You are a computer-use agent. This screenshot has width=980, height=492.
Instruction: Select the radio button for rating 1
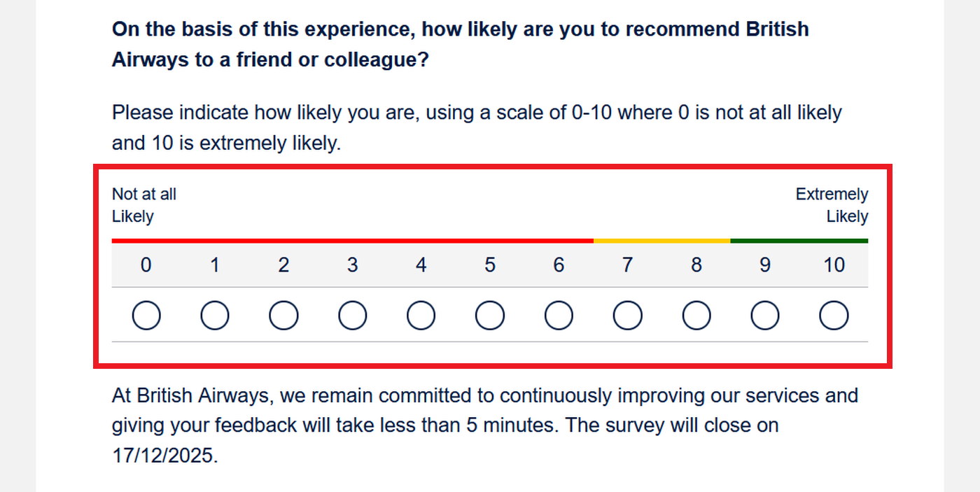(215, 316)
